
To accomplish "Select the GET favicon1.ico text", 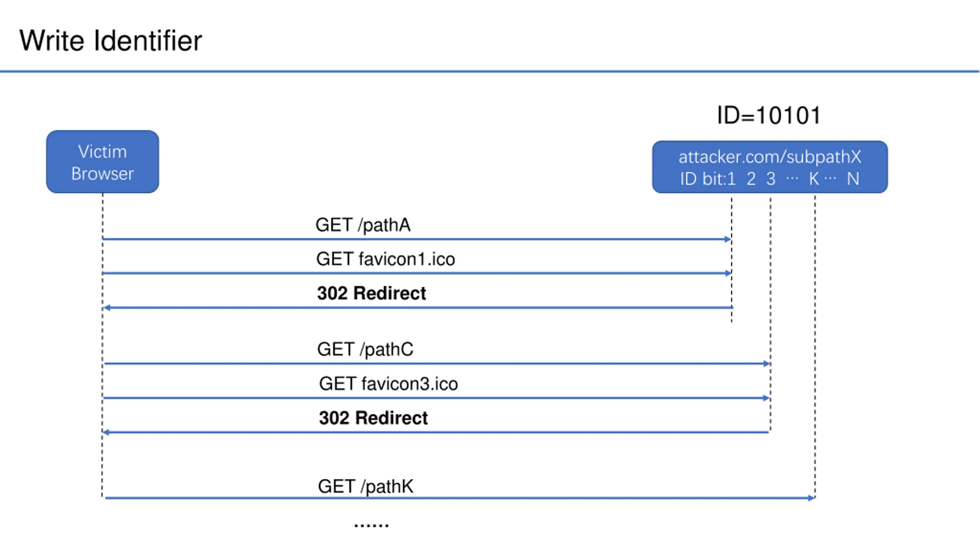I will tap(385, 259).
